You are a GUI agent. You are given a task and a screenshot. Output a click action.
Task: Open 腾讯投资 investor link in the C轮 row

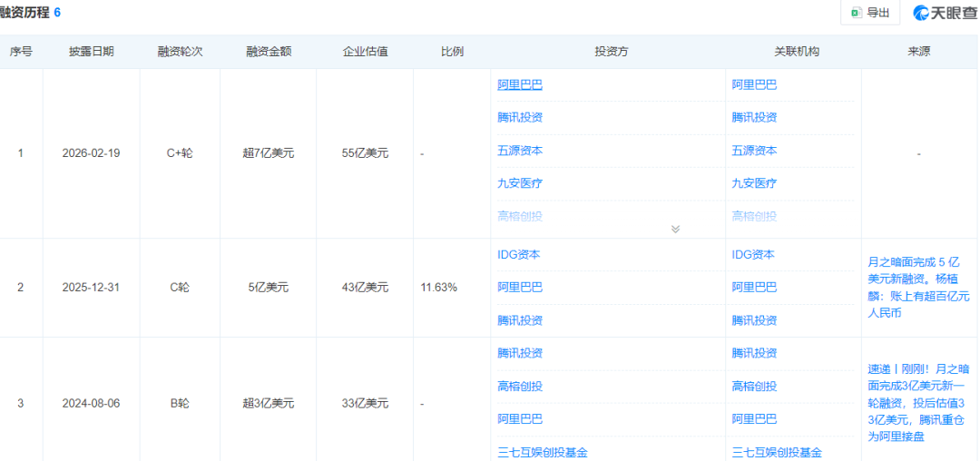pos(520,320)
